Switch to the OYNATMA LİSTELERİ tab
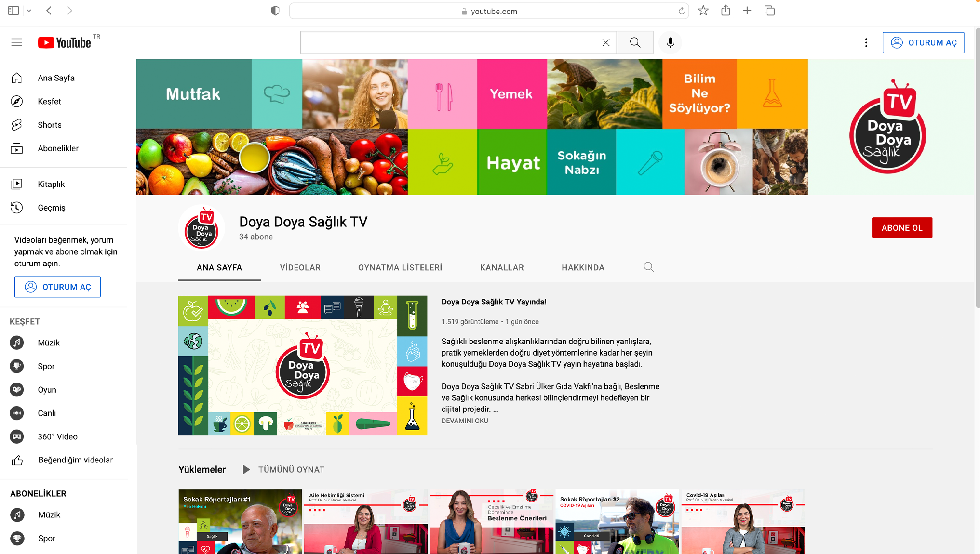 tap(400, 267)
